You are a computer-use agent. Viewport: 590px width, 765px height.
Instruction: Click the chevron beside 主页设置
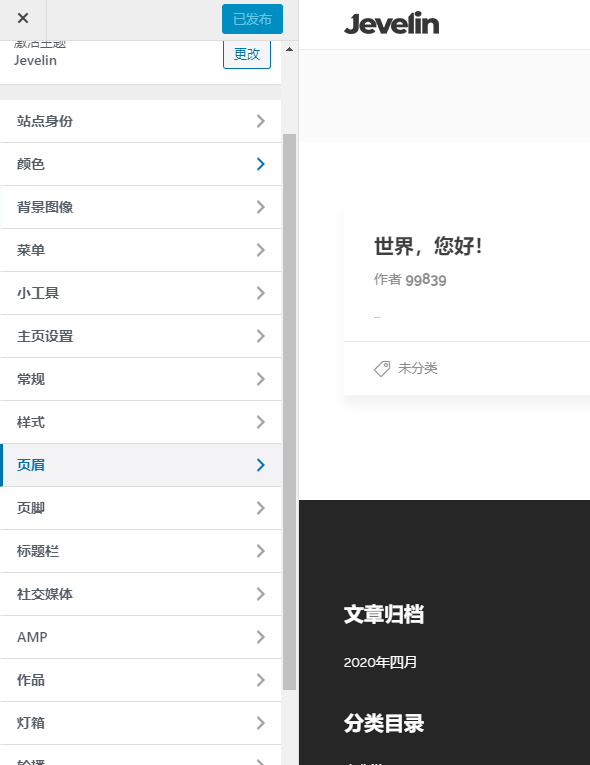tap(261, 336)
